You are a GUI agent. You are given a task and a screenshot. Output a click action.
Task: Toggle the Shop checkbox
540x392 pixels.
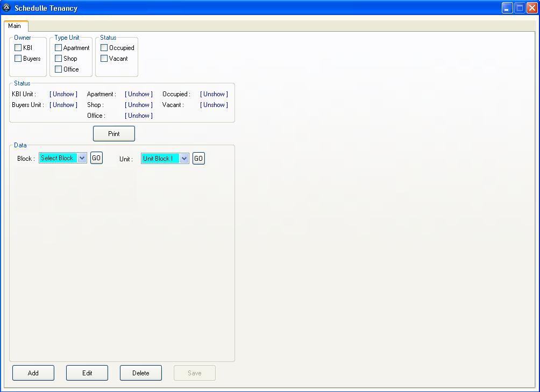click(x=59, y=59)
